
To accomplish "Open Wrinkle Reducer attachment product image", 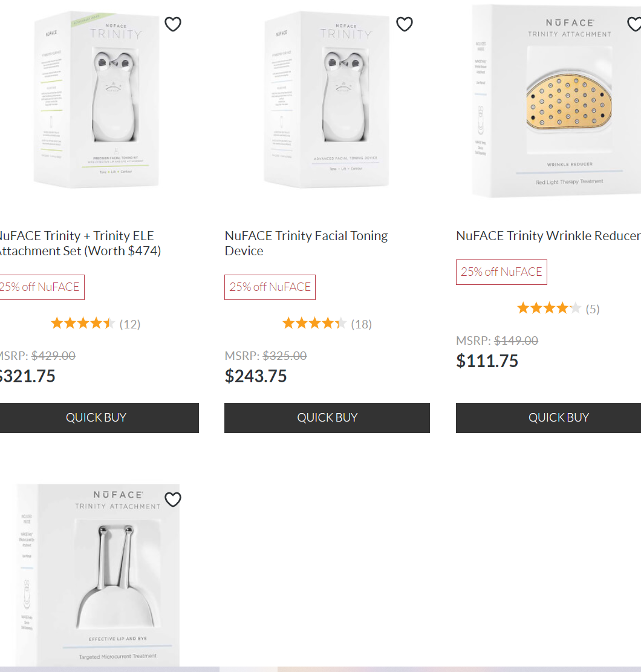I will coord(556,102).
